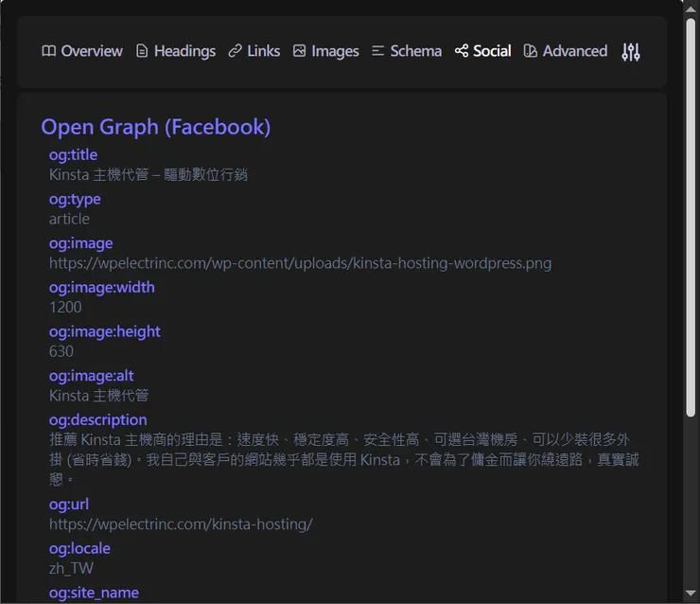Image resolution: width=700 pixels, height=604 pixels.
Task: Select the Social tab
Action: 483,51
